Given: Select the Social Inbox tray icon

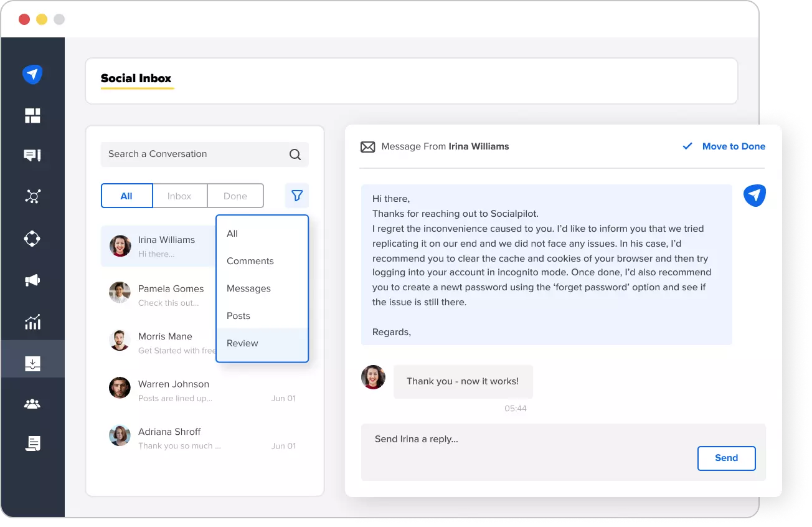Looking at the screenshot, I should (x=32, y=359).
